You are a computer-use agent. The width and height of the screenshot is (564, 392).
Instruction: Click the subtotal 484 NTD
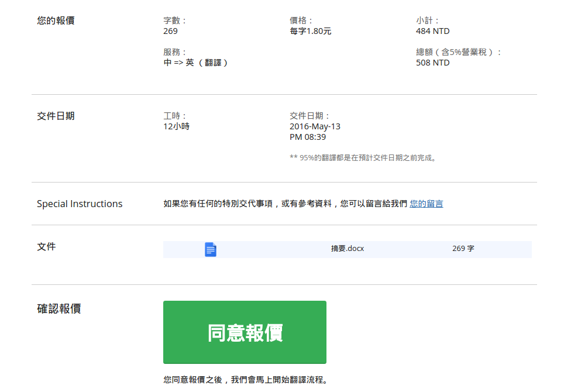pyautogui.click(x=433, y=31)
